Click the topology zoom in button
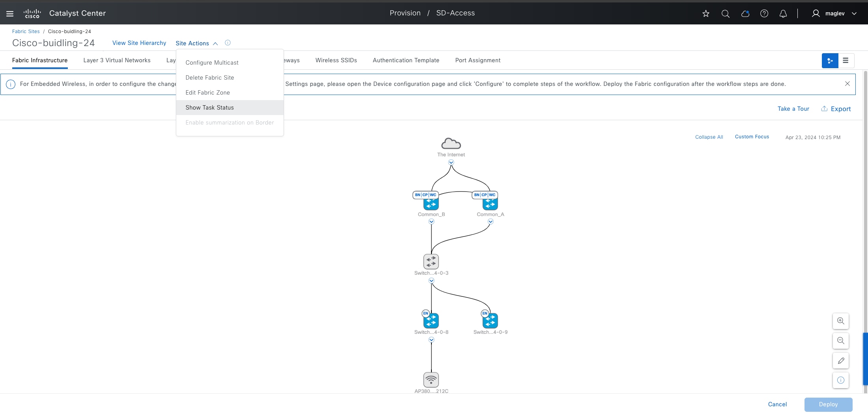The height and width of the screenshot is (413, 868). [x=841, y=321]
